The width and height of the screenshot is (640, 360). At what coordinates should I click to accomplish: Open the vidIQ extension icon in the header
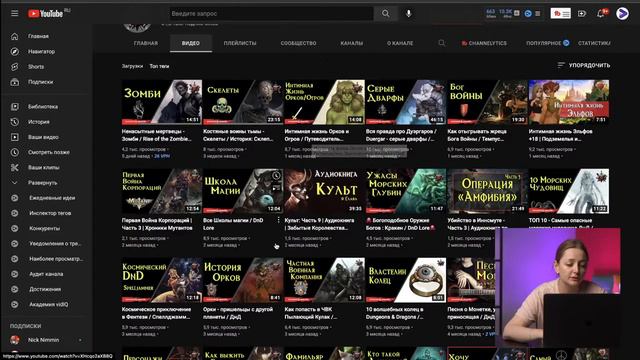point(528,13)
